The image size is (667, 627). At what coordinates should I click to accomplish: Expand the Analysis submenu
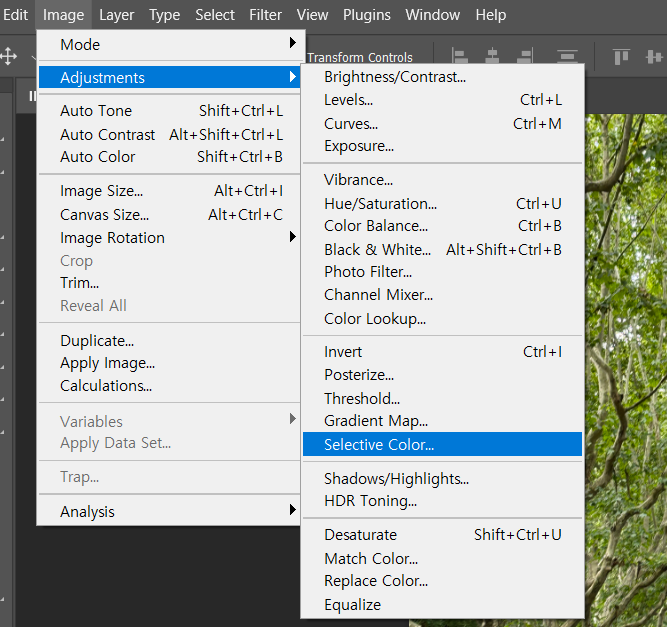169,511
